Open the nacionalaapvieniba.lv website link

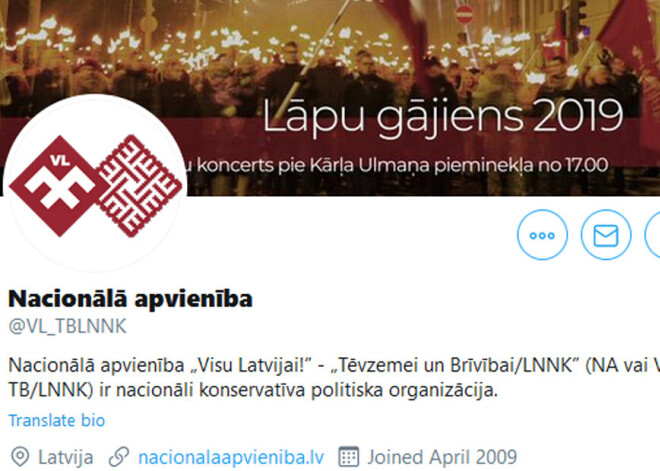pos(231,458)
